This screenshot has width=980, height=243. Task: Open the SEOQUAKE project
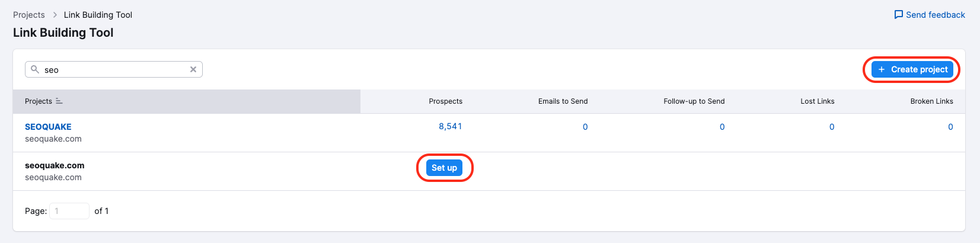click(x=48, y=127)
